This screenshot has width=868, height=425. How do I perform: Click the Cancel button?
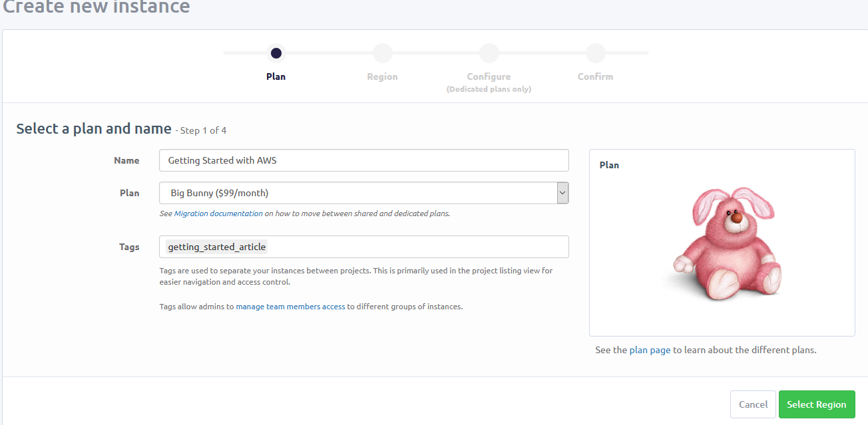(753, 404)
